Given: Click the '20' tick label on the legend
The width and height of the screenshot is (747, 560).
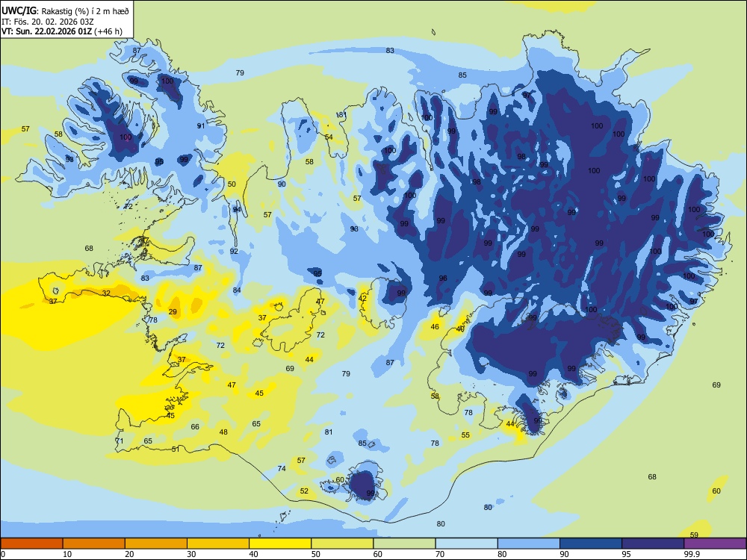Looking at the screenshot, I should pyautogui.click(x=129, y=554).
